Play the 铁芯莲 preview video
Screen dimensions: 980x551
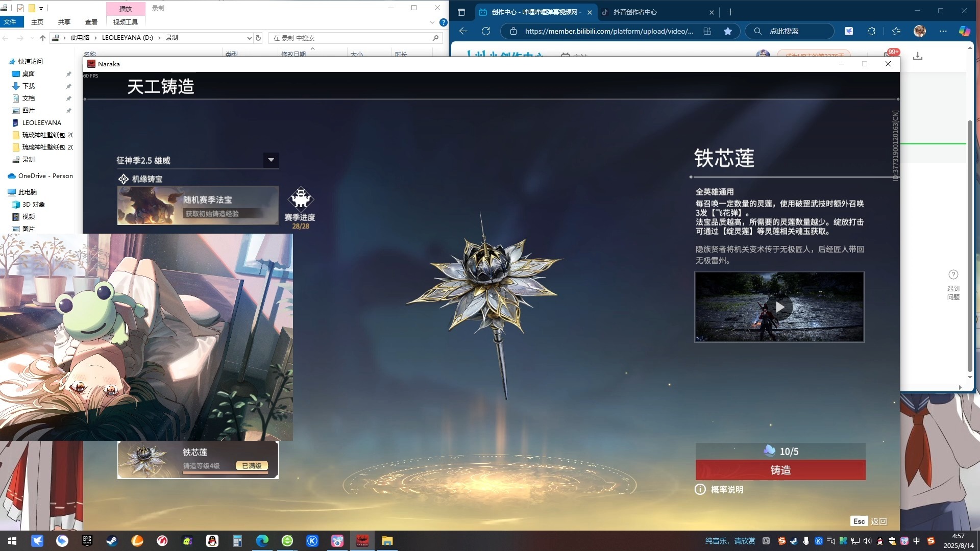click(779, 307)
